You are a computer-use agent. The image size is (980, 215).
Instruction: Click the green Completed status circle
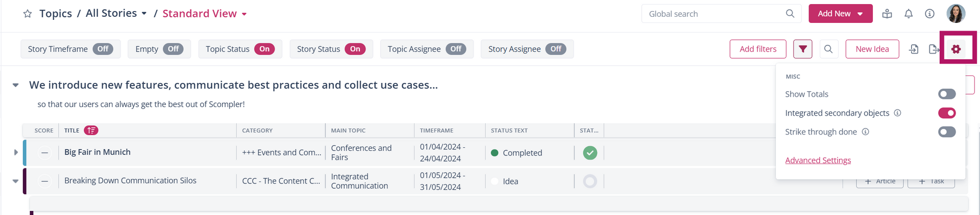click(590, 153)
